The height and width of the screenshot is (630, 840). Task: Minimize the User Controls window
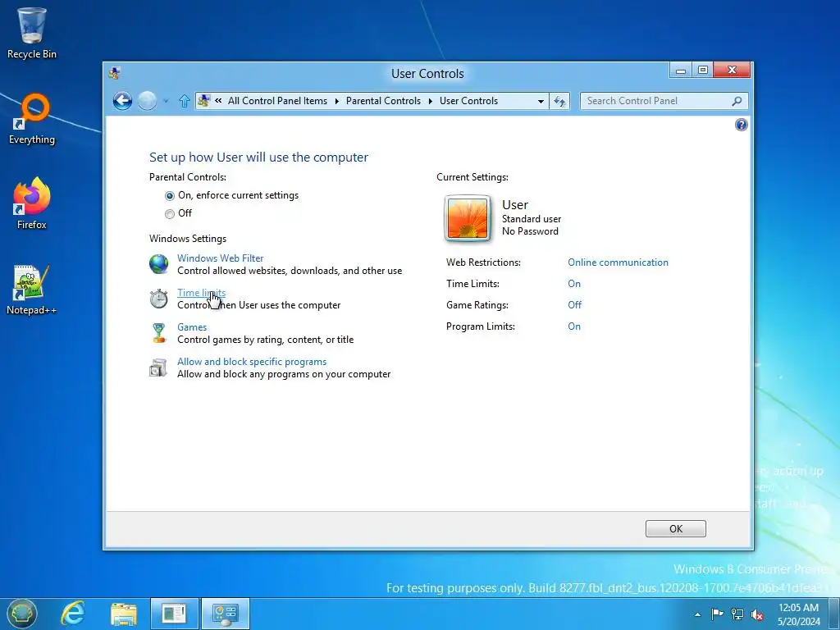680,71
